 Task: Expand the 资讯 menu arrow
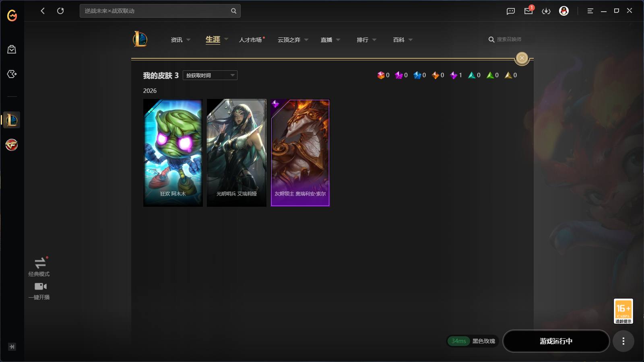click(188, 40)
